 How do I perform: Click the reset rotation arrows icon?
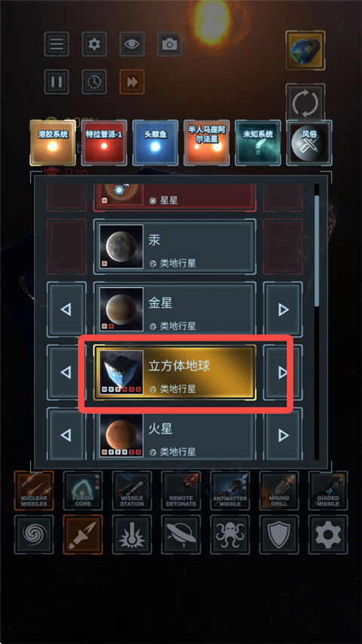coord(305,103)
